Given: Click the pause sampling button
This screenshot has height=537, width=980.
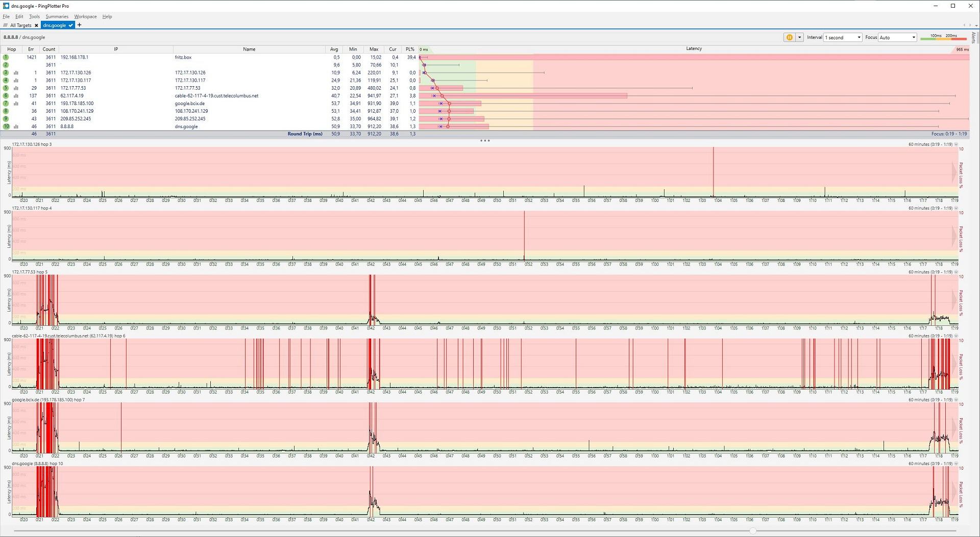Looking at the screenshot, I should (x=789, y=37).
